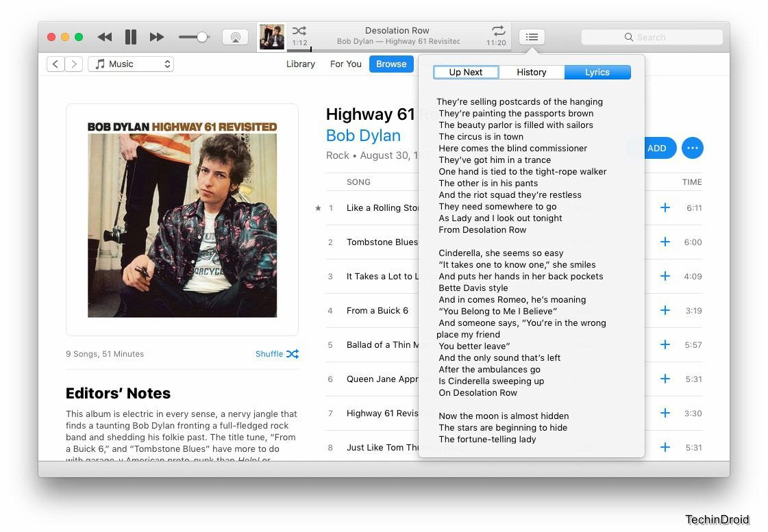Select the song It Takes a Lot
This screenshot has height=532, width=768.
(x=382, y=277)
